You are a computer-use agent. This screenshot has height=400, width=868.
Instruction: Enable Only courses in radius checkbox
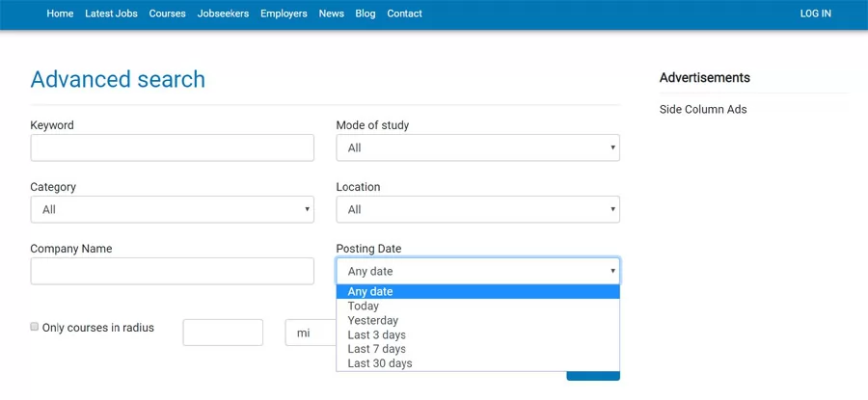[x=35, y=328]
